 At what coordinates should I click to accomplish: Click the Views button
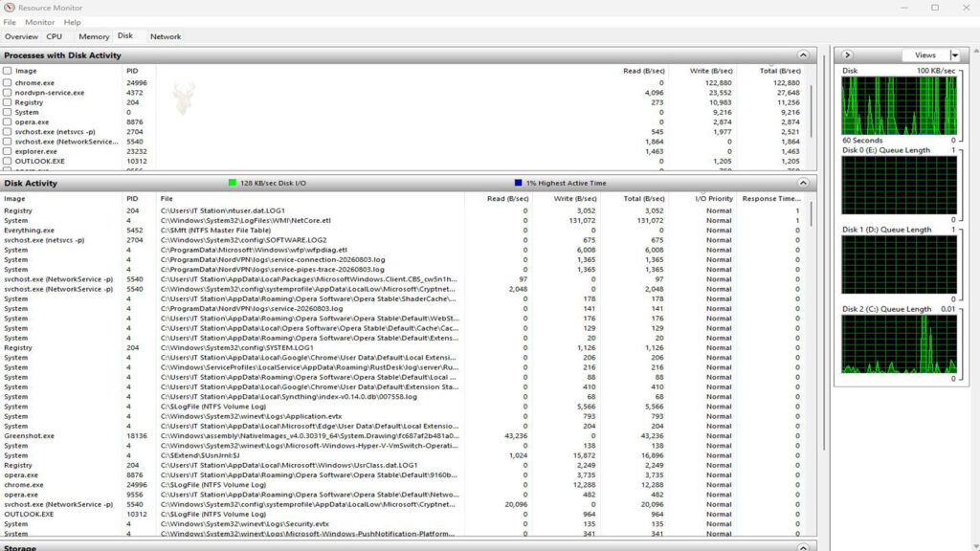[x=925, y=55]
